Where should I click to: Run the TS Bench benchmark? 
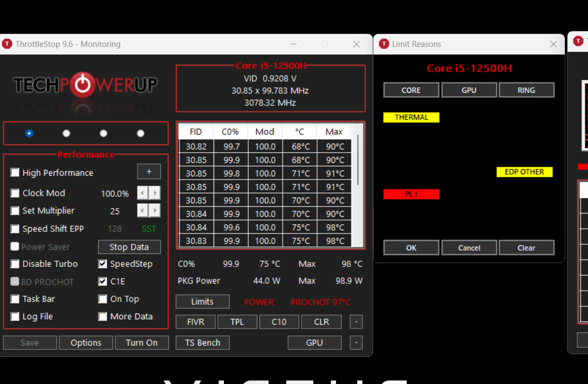tap(202, 342)
